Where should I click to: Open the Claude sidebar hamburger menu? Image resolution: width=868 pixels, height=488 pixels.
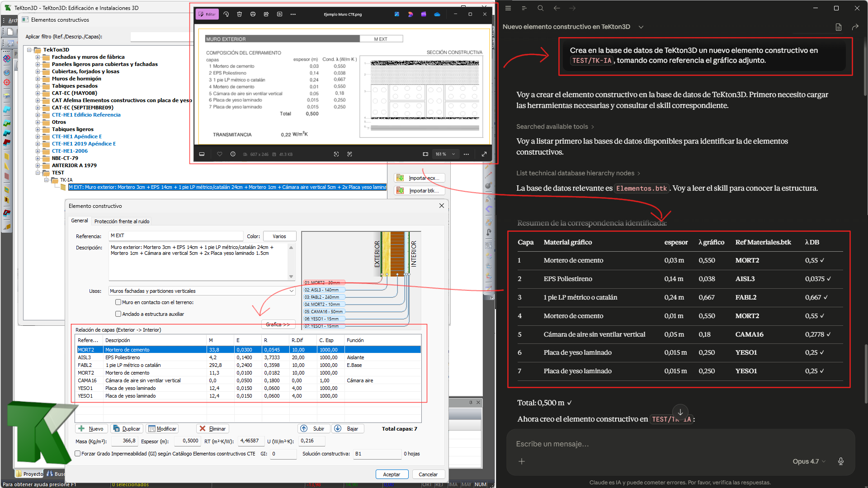pos(508,8)
